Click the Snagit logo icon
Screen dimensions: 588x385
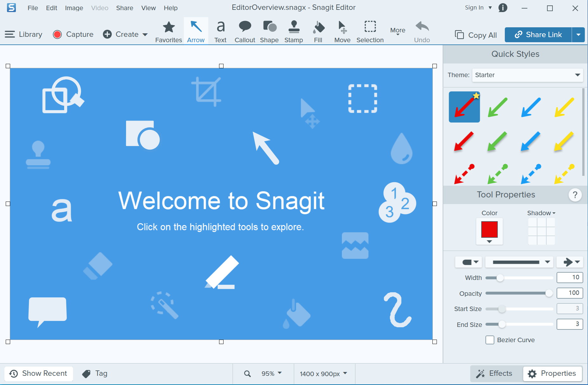pyautogui.click(x=11, y=8)
